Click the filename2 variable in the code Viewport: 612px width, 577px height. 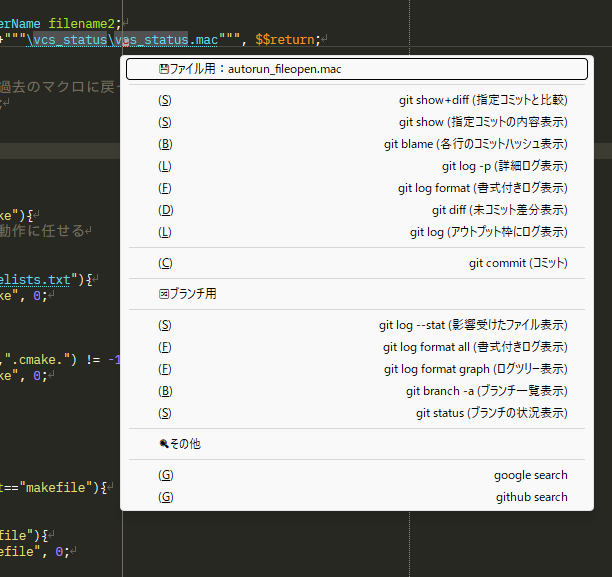pos(81,24)
